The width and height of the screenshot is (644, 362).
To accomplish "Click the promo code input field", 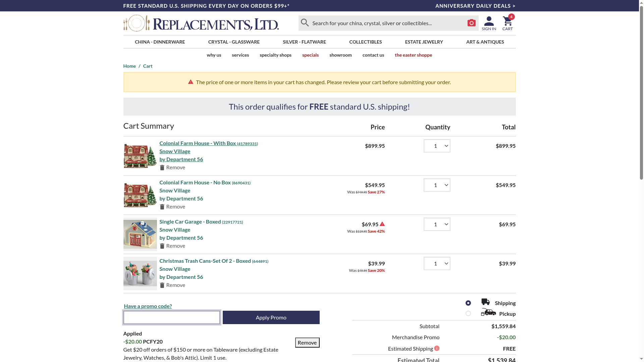I will (x=171, y=317).
